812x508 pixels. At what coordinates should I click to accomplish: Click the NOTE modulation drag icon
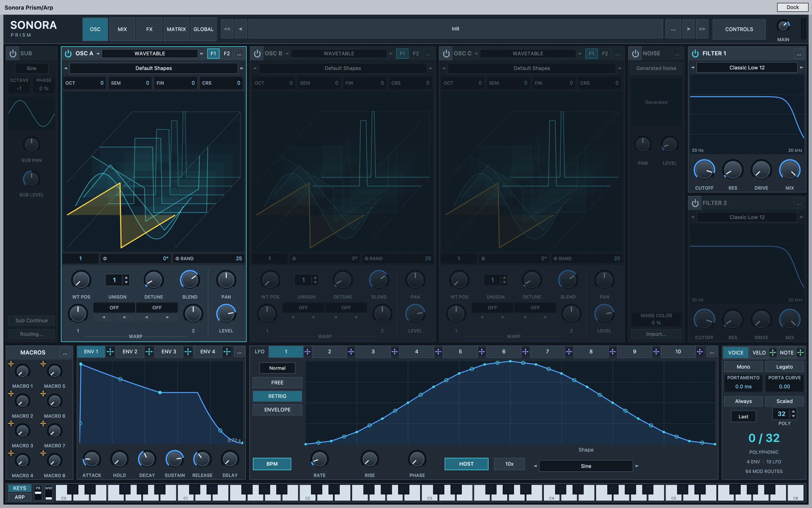tap(800, 352)
